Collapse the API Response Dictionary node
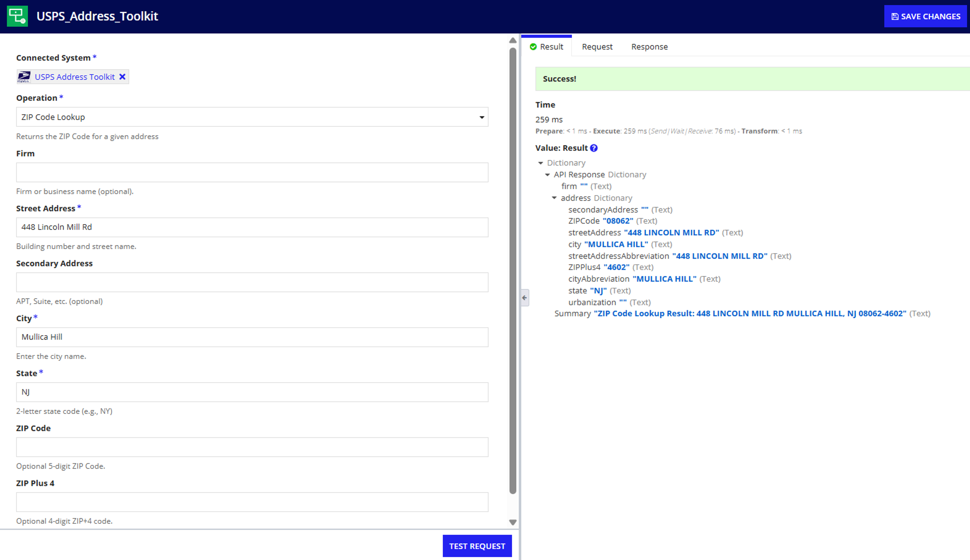The image size is (970, 560). pyautogui.click(x=547, y=175)
